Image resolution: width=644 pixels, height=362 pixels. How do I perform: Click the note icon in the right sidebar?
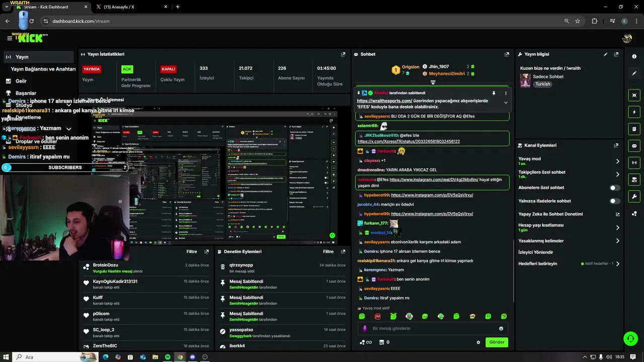click(634, 129)
